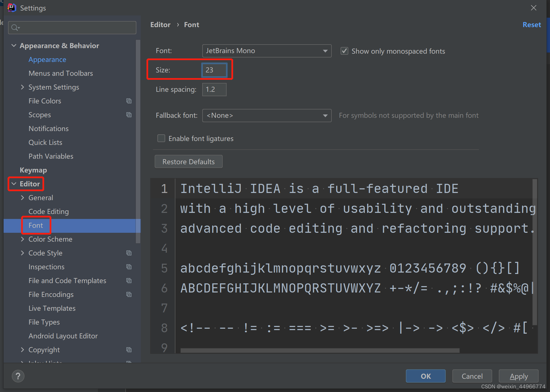
Task: Click the Restore Defaults button
Action: 188,162
